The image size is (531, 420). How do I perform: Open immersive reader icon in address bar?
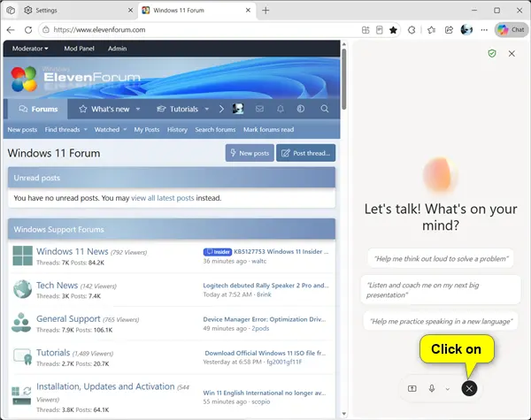tap(380, 30)
